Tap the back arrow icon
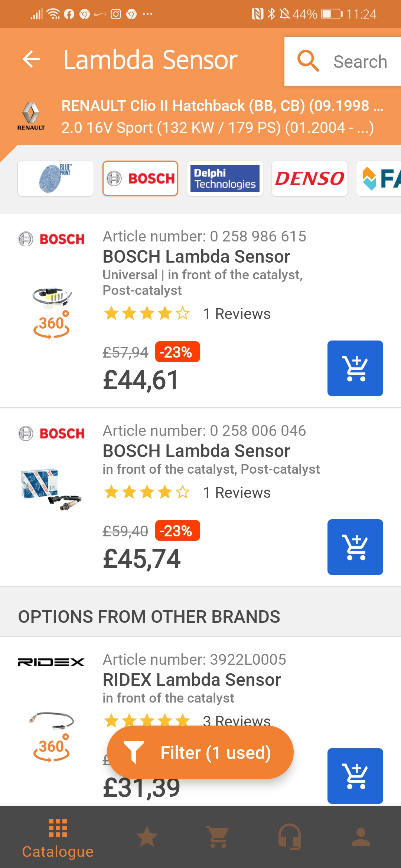Image resolution: width=401 pixels, height=868 pixels. (x=32, y=59)
